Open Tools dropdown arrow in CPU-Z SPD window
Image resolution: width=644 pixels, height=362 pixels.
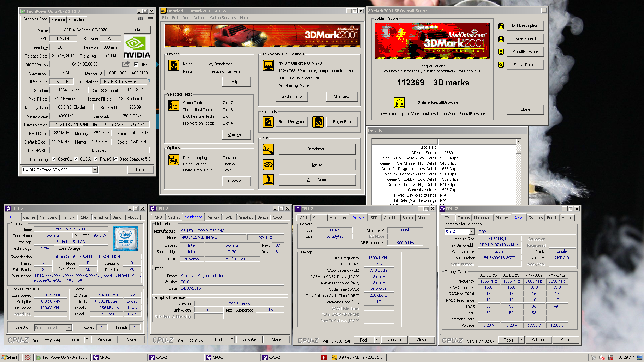[x=521, y=340]
